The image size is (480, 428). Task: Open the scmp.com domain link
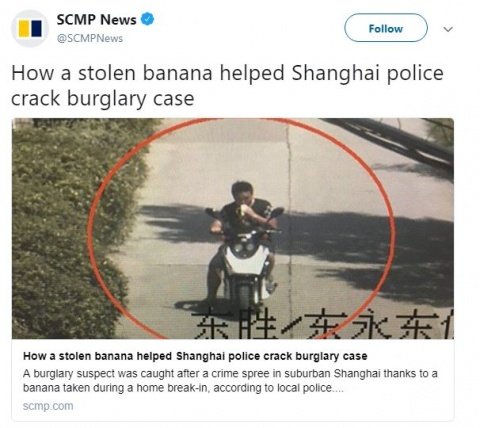(x=48, y=406)
